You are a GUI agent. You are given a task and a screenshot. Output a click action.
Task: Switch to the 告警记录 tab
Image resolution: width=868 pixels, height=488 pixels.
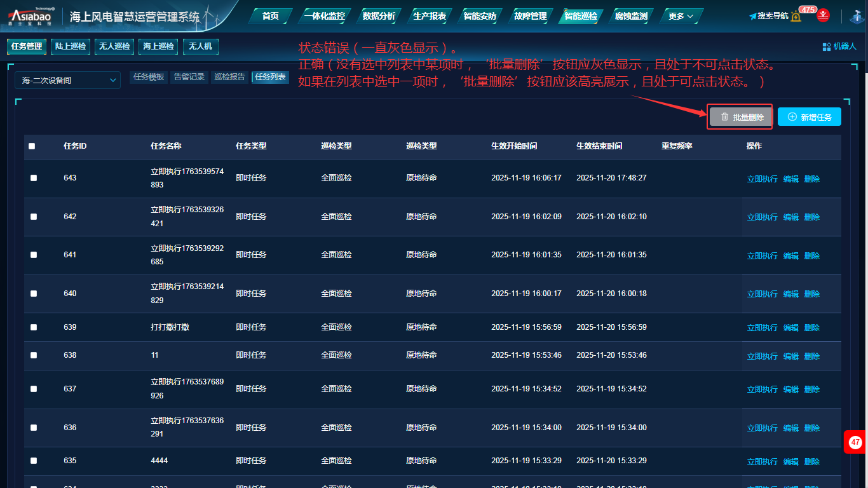pyautogui.click(x=189, y=77)
